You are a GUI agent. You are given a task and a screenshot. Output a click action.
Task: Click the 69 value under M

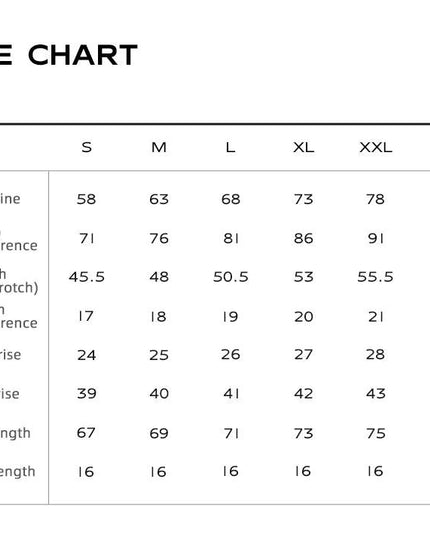point(159,434)
